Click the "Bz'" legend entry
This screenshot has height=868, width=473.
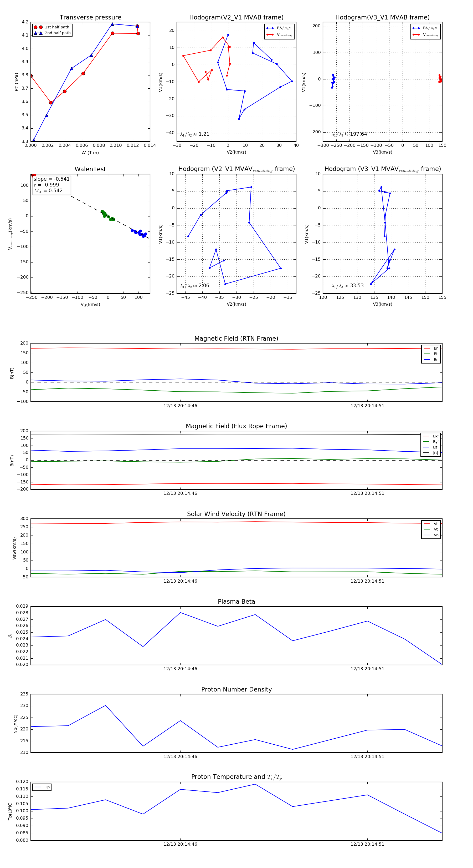[x=431, y=447]
